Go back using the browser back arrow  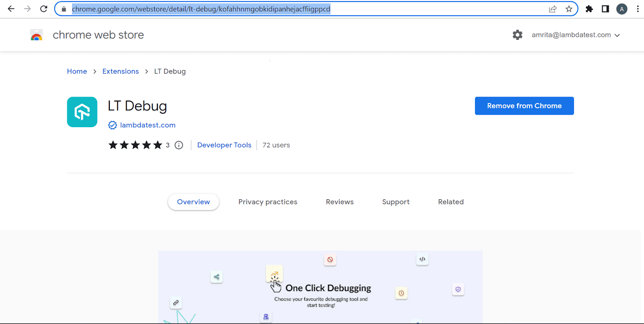click(11, 9)
